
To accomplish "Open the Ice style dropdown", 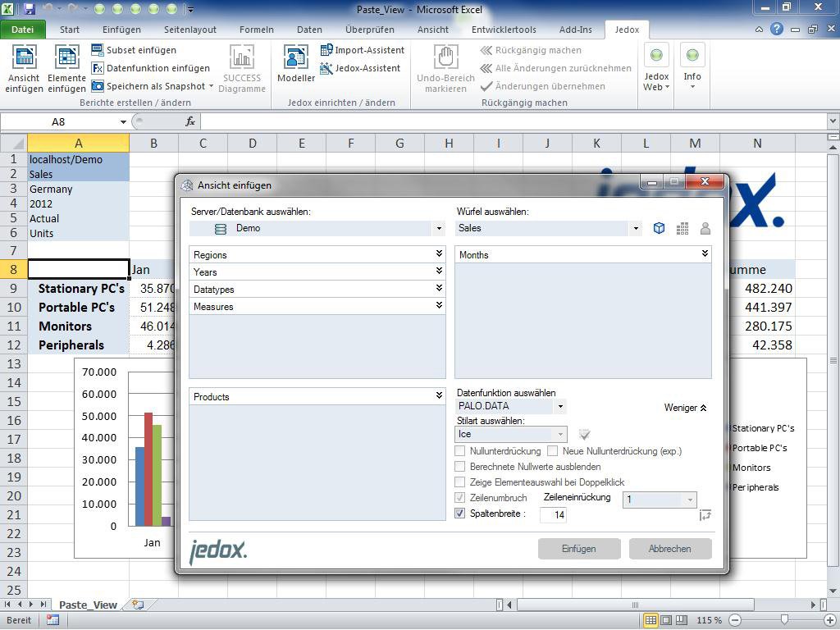I will tap(560, 435).
